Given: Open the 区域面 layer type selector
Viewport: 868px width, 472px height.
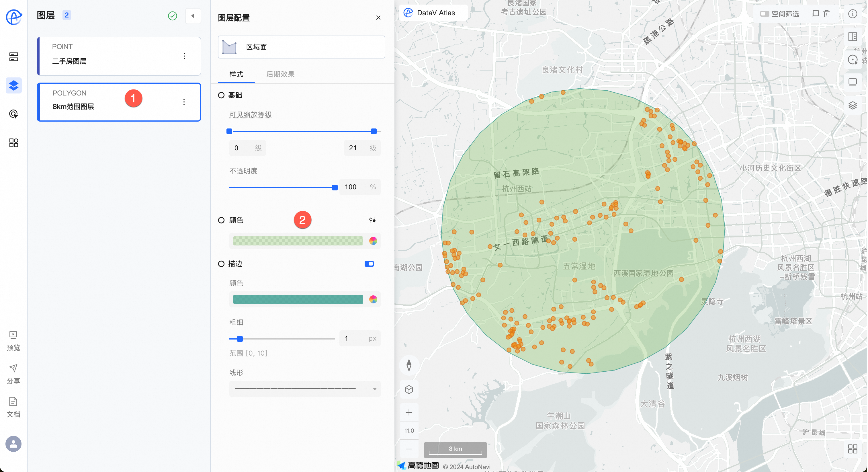Looking at the screenshot, I should (x=301, y=47).
